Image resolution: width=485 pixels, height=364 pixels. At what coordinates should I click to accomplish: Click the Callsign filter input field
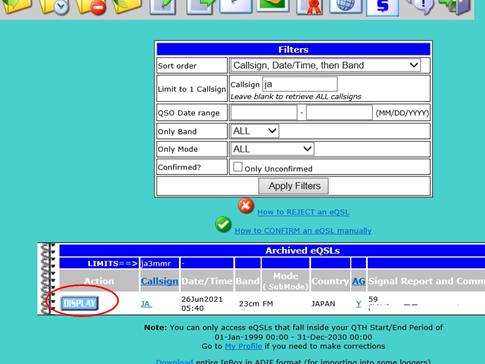(x=300, y=84)
